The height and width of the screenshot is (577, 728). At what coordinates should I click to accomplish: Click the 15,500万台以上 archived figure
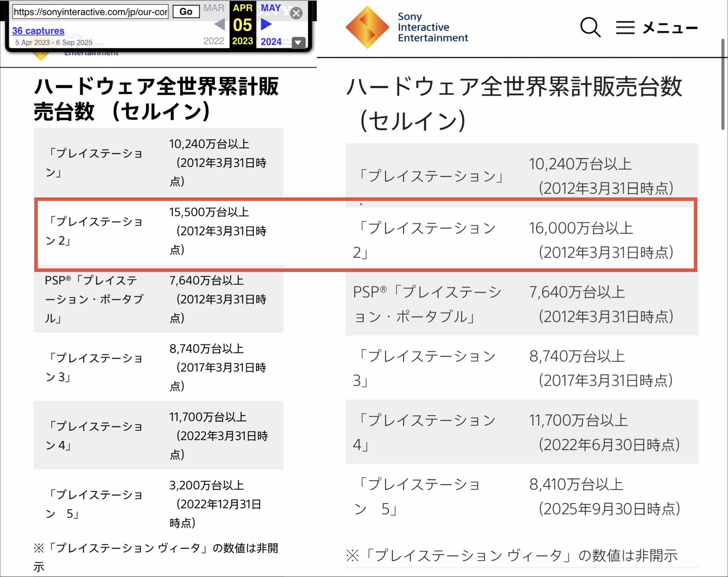point(209,212)
